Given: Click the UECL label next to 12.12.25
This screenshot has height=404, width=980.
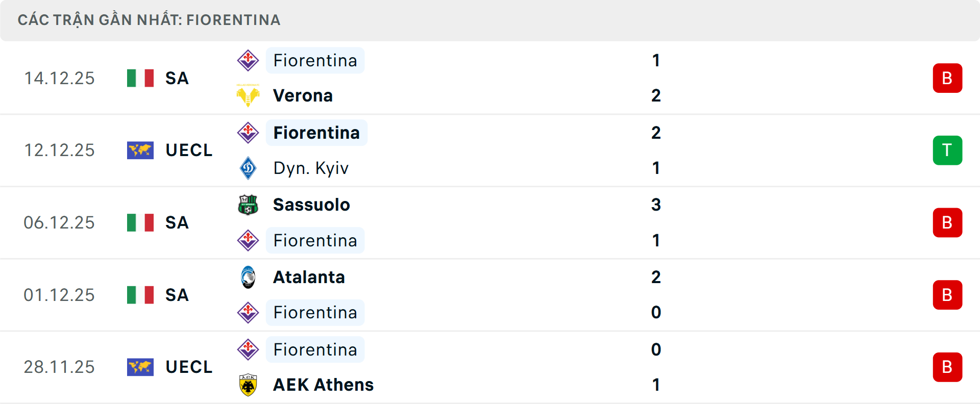Looking at the screenshot, I should coord(189,150).
